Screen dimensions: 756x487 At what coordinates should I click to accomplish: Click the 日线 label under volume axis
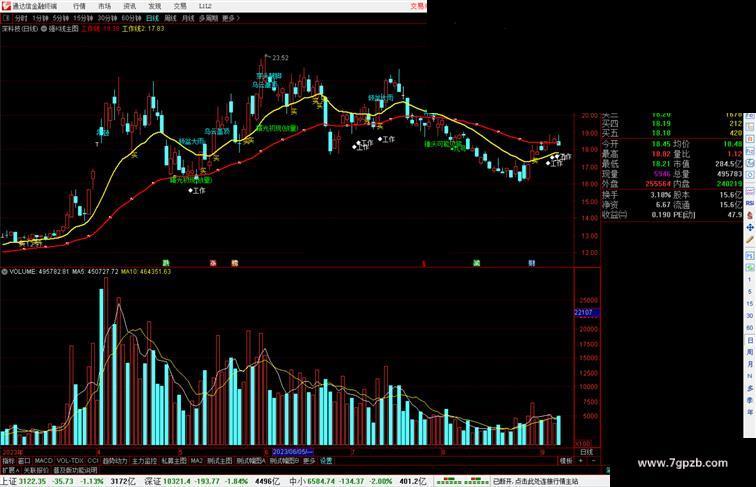coord(587,452)
